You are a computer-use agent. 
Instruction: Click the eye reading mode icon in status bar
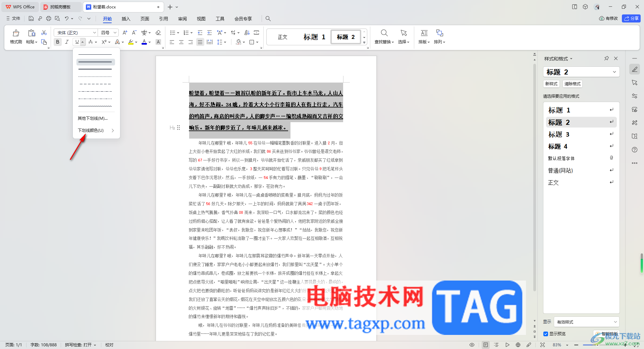472,345
